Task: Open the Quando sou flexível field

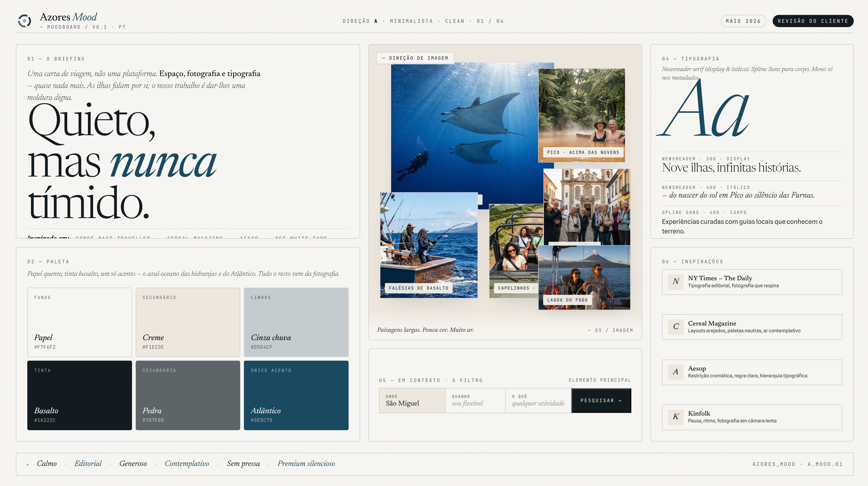Action: click(x=475, y=400)
